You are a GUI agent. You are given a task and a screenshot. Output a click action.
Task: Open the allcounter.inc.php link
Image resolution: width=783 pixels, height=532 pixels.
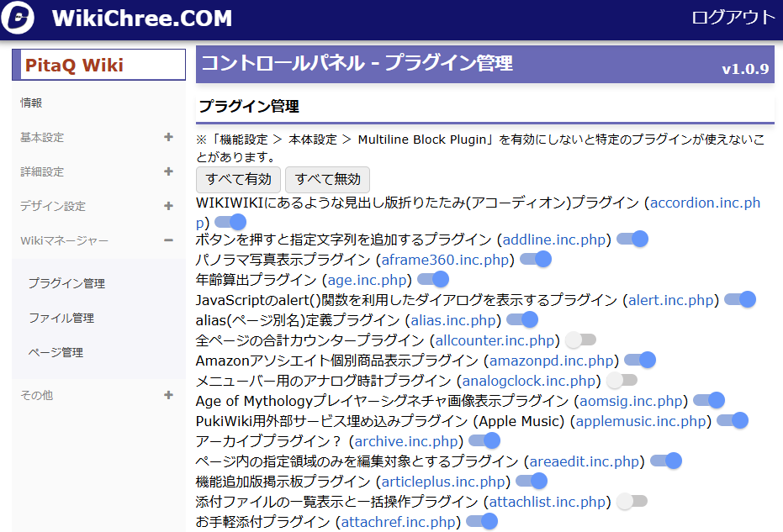click(495, 340)
